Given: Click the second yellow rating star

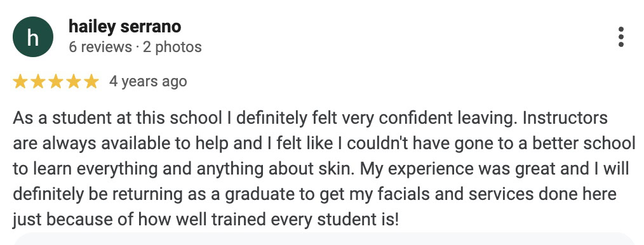Looking at the screenshot, I should click(x=37, y=82).
